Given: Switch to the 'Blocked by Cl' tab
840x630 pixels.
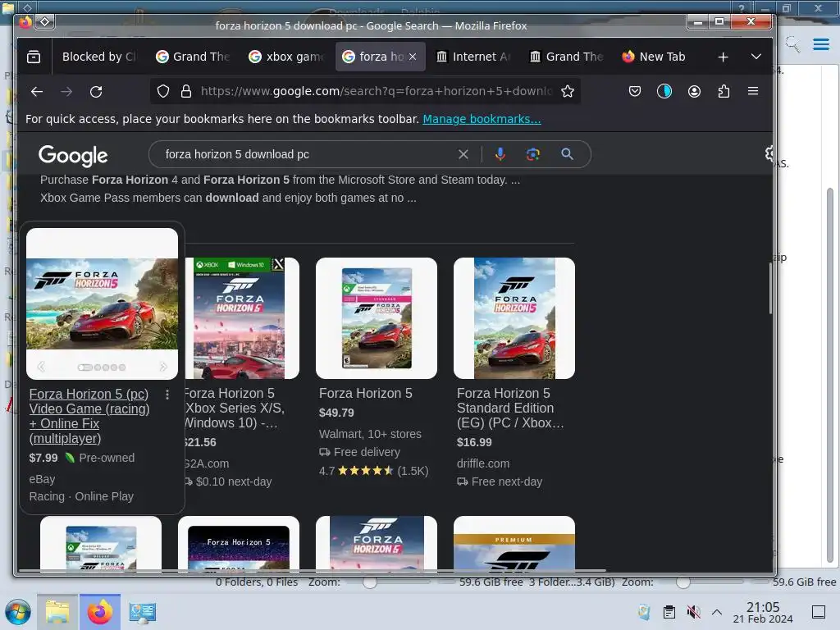Looking at the screenshot, I should click(98, 57).
